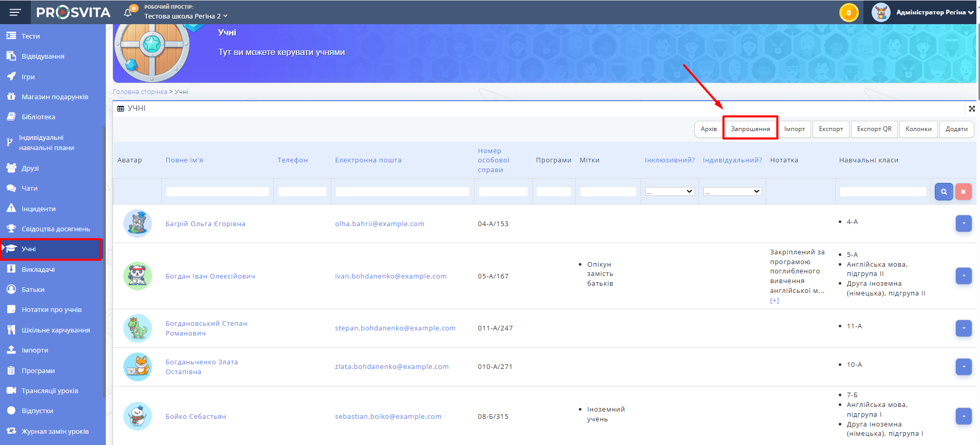Image resolution: width=980 pixels, height=445 pixels.
Task: Click the Експорт QR button
Action: point(874,129)
